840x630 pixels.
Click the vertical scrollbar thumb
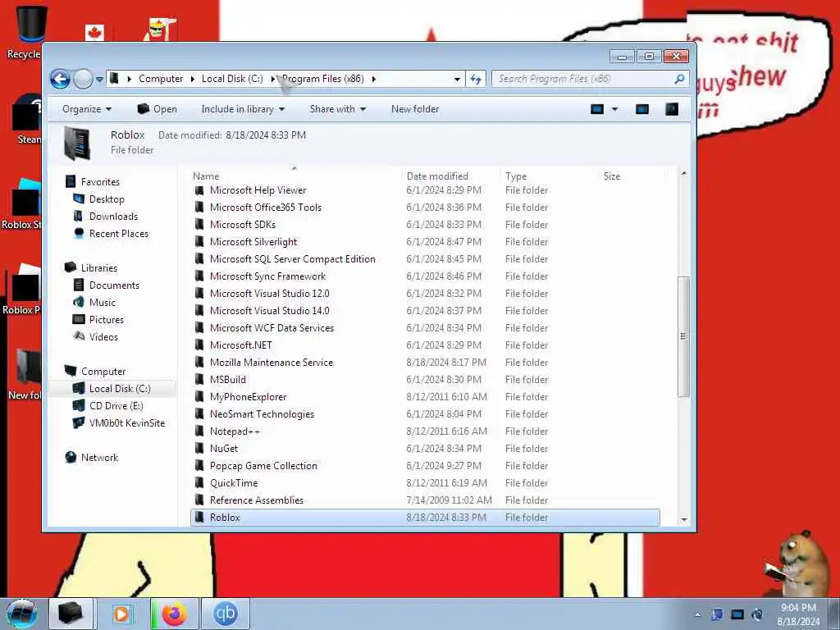(x=683, y=336)
